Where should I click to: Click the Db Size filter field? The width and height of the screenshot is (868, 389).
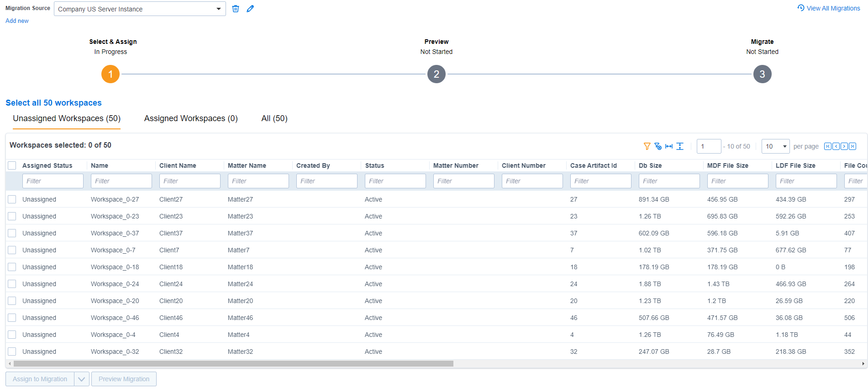669,181
